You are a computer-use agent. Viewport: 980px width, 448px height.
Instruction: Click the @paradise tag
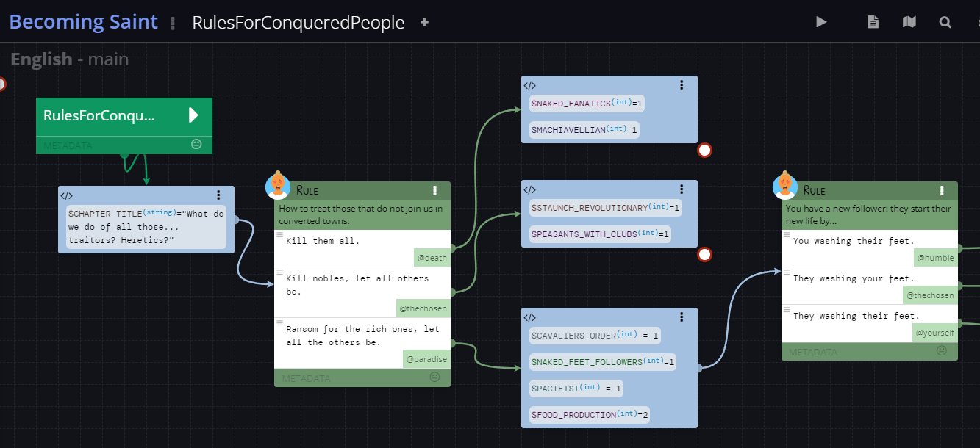click(427, 359)
